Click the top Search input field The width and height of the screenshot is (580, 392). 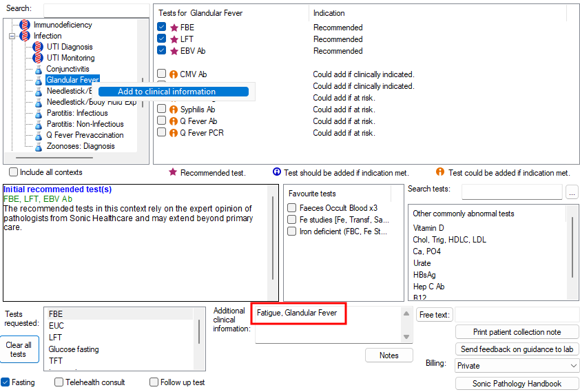(96, 10)
